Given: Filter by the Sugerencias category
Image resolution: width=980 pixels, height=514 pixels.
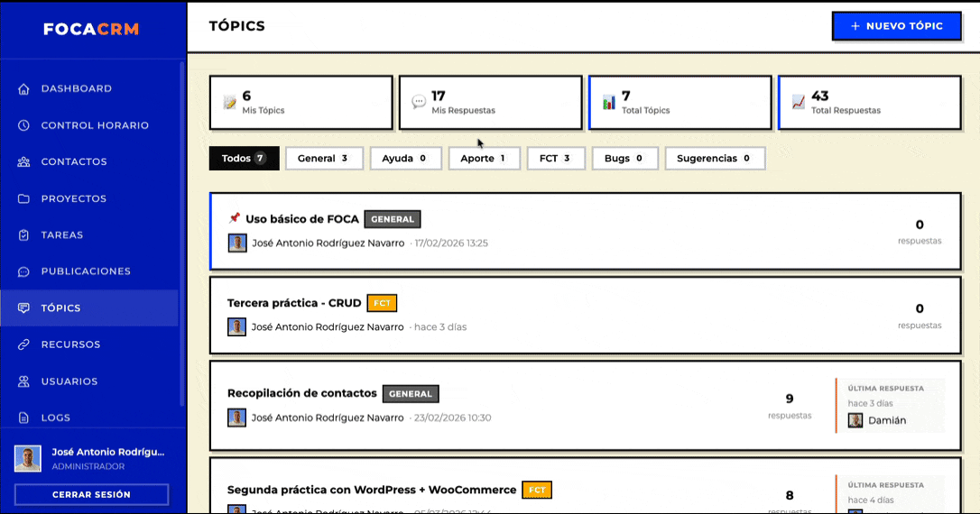Looking at the screenshot, I should click(714, 159).
